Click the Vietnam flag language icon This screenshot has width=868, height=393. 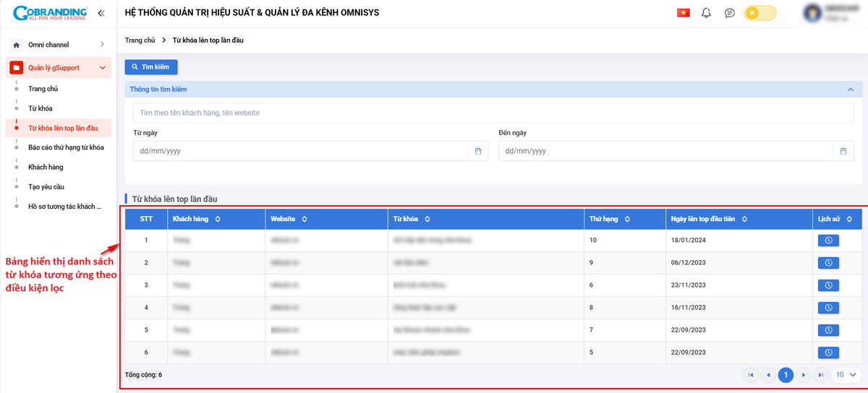click(683, 13)
